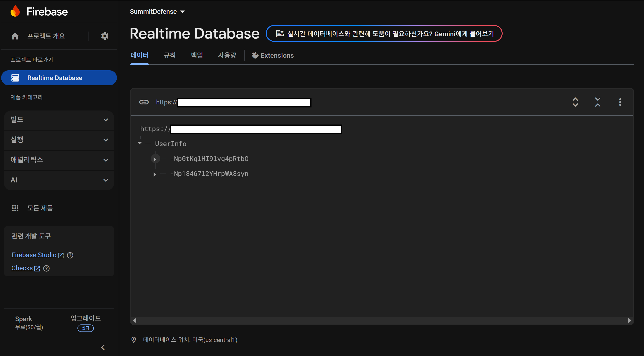The height and width of the screenshot is (356, 644).
Task: Expand the 애널리틱스 category section
Action: (x=59, y=160)
